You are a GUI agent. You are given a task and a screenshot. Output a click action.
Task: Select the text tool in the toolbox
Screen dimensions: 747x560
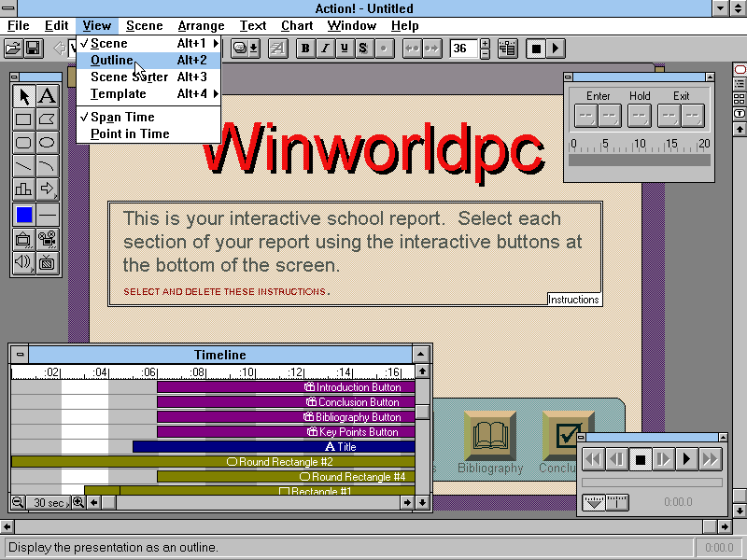[x=48, y=96]
